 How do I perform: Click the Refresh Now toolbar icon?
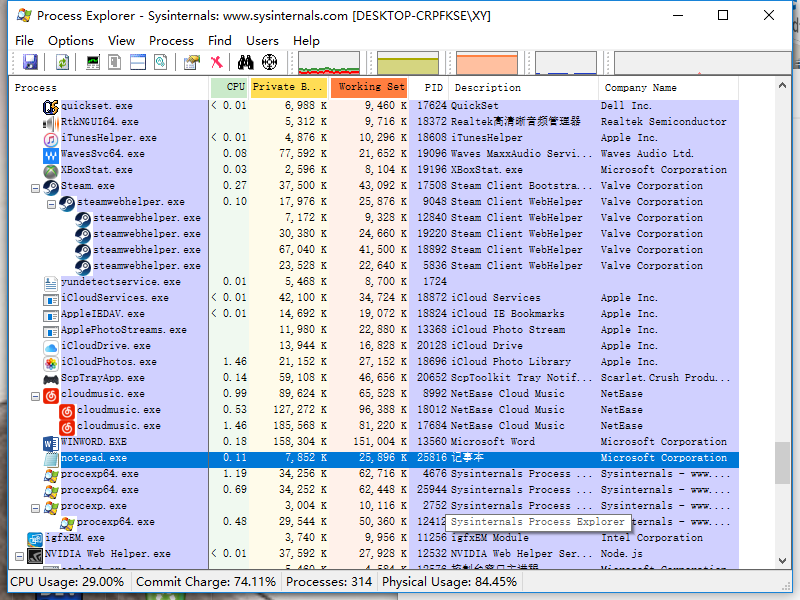click(x=62, y=62)
